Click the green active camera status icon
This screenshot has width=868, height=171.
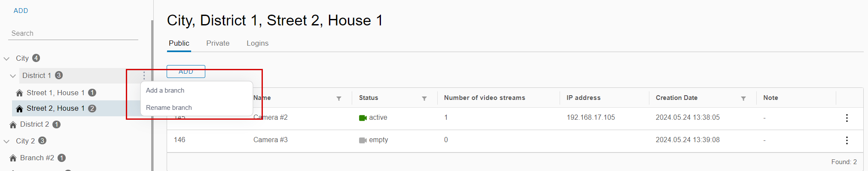(x=363, y=118)
